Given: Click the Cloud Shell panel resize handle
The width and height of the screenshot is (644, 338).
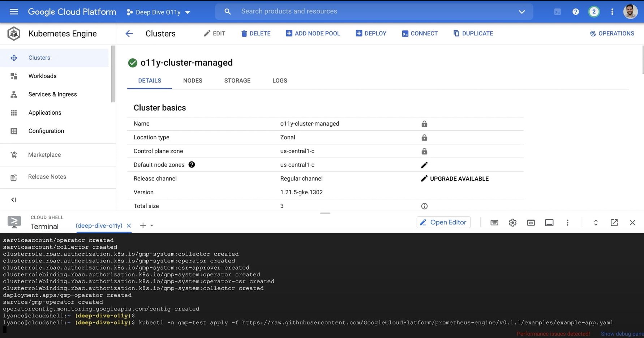Looking at the screenshot, I should click(x=325, y=213).
